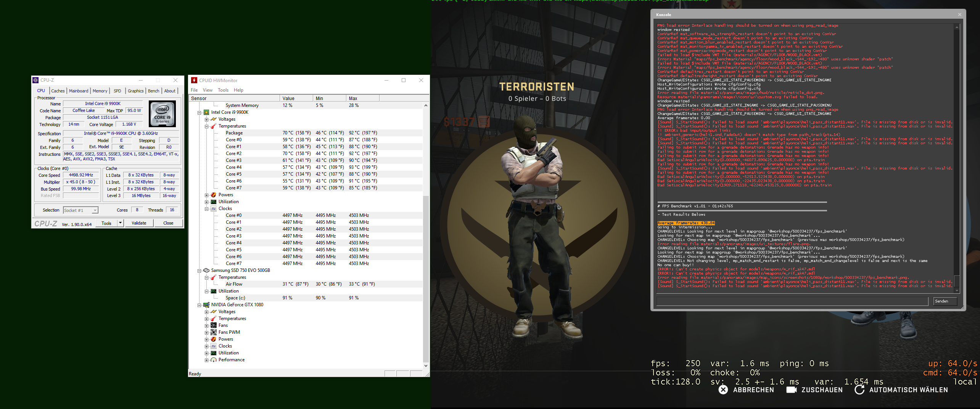Open the About tab in CPU-Z
The height and width of the screenshot is (409, 980).
(x=170, y=91)
